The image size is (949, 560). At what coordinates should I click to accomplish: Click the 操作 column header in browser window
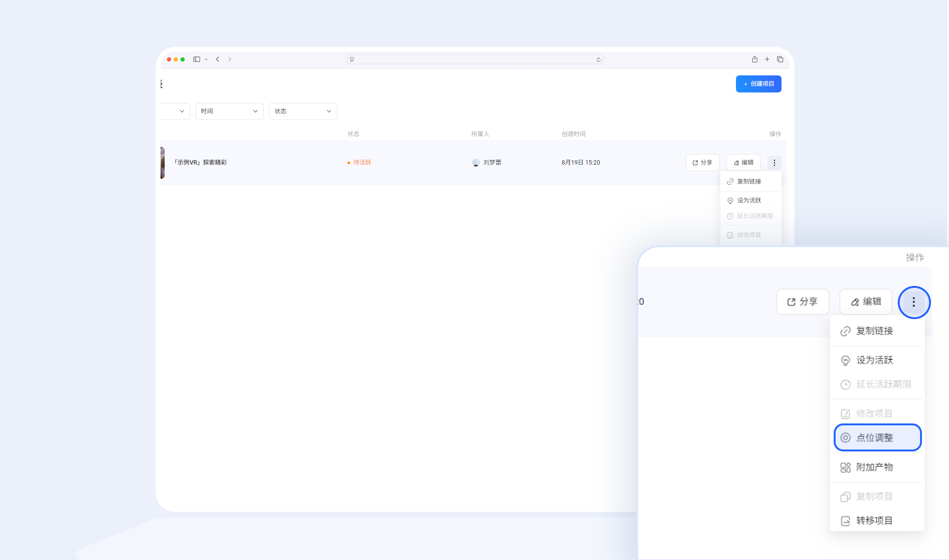coord(775,134)
